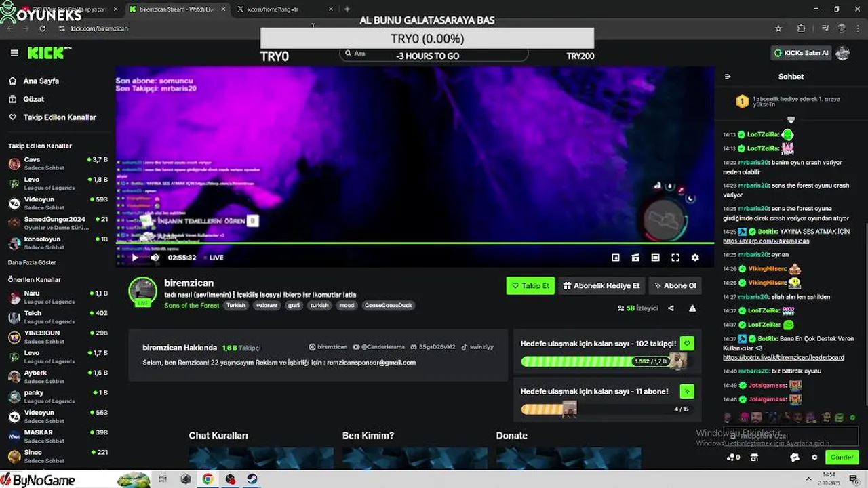Click the followers goal progress bar
Image resolution: width=868 pixels, height=488 pixels.
click(604, 361)
